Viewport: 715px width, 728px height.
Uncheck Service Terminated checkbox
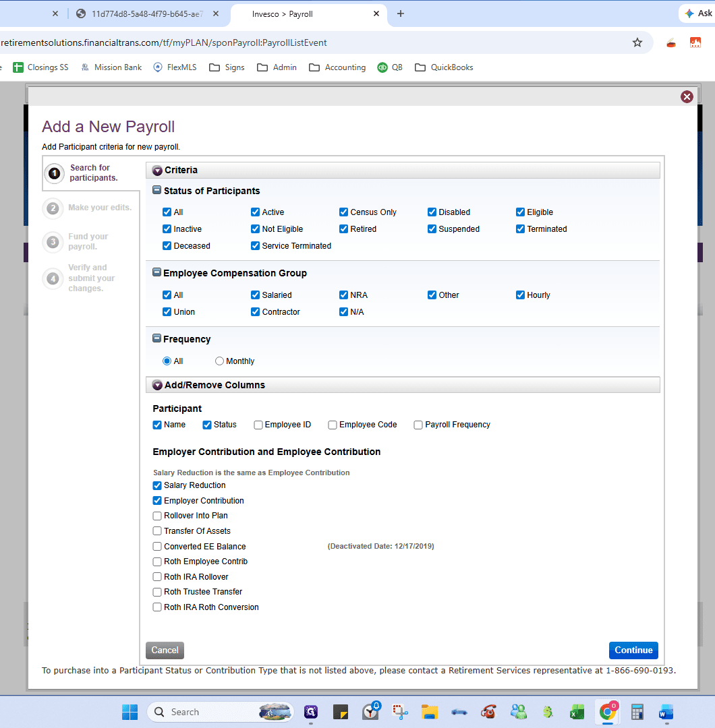255,245
